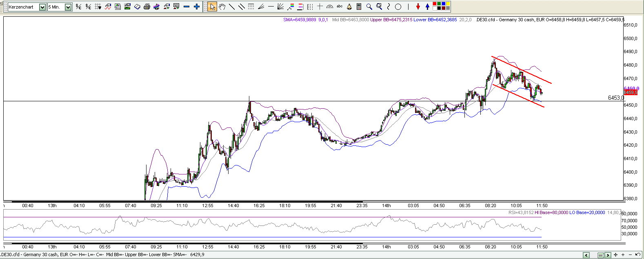This screenshot has height=259, width=644.
Task: Click the four-way move arrows icon
Action: [615, 255]
